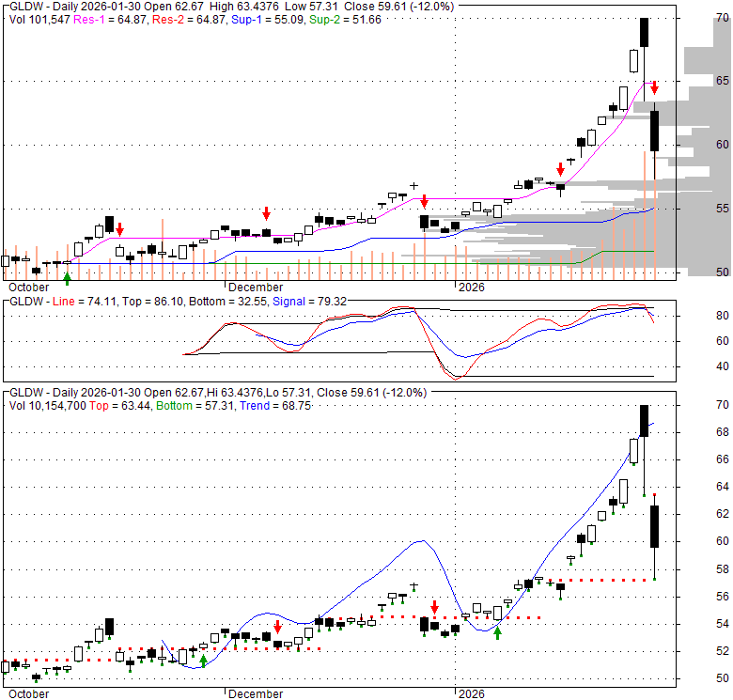
Task: Click the green up arrow near 2026 in bottom chart
Action: (498, 632)
